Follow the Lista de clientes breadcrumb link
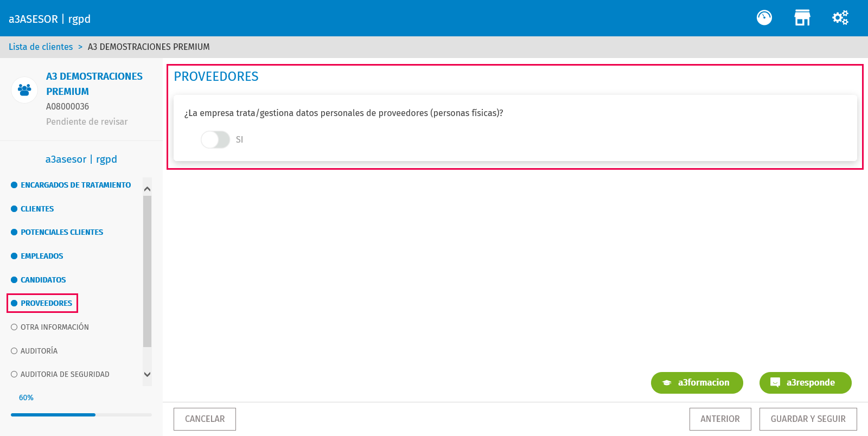 pyautogui.click(x=41, y=47)
